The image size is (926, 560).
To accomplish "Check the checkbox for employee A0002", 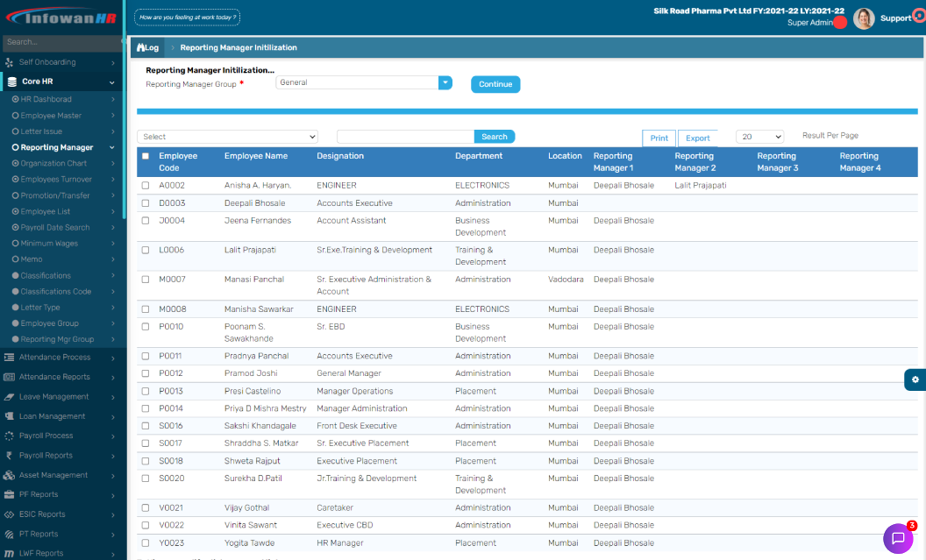I will pos(146,185).
